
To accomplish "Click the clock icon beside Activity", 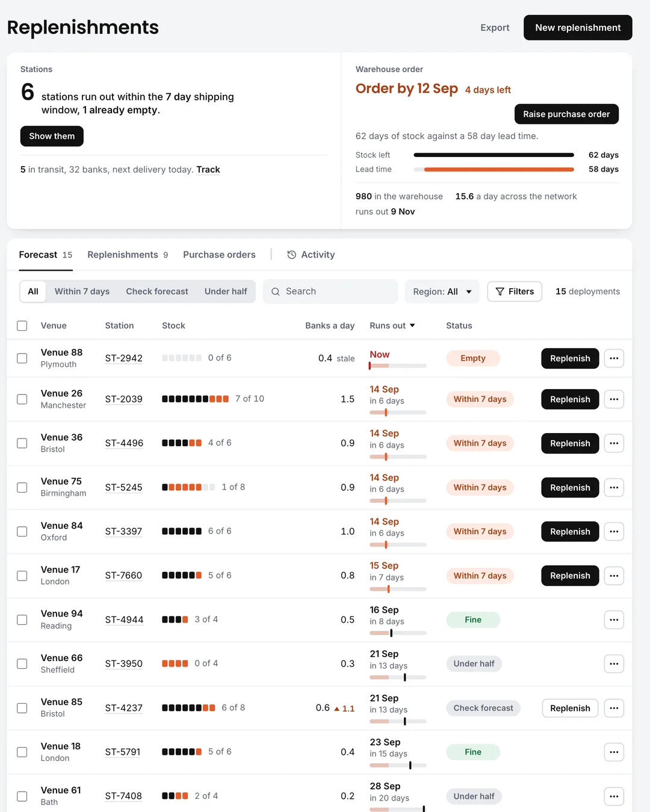I will [292, 255].
